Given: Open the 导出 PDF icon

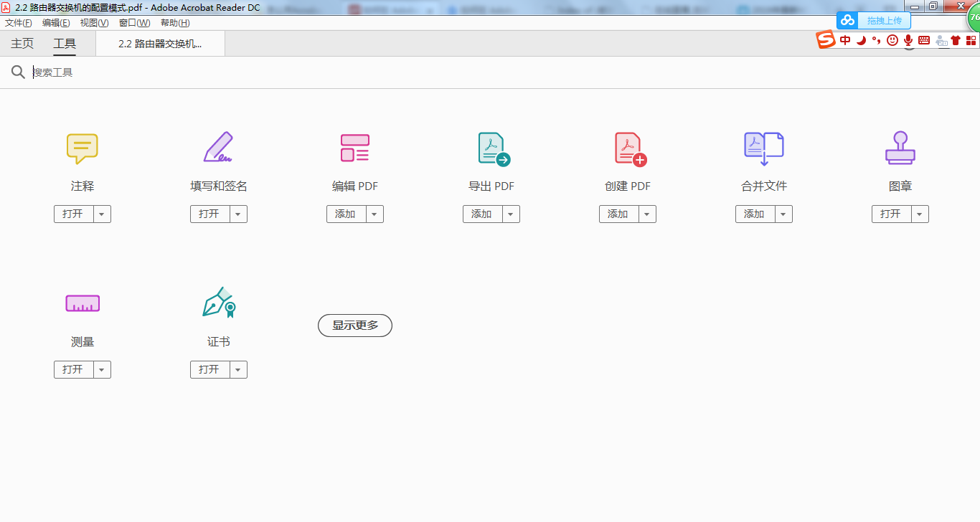Looking at the screenshot, I should (x=491, y=148).
